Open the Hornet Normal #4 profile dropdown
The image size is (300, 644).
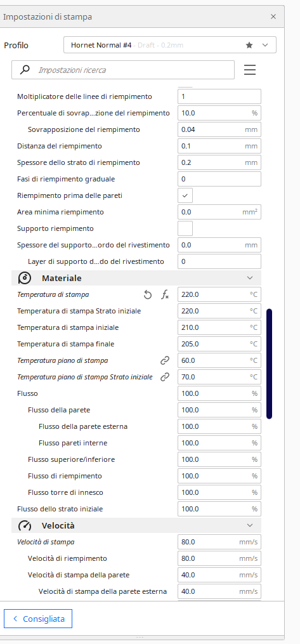(170, 45)
